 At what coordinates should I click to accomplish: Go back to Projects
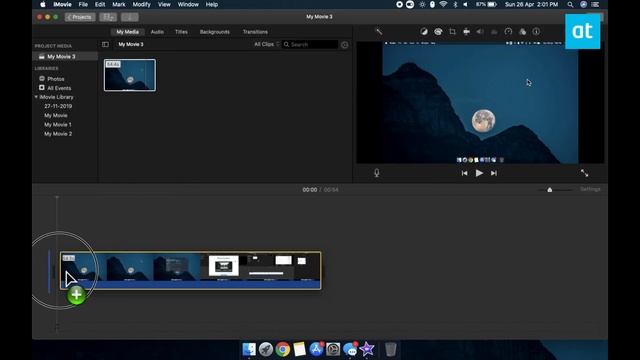80,17
